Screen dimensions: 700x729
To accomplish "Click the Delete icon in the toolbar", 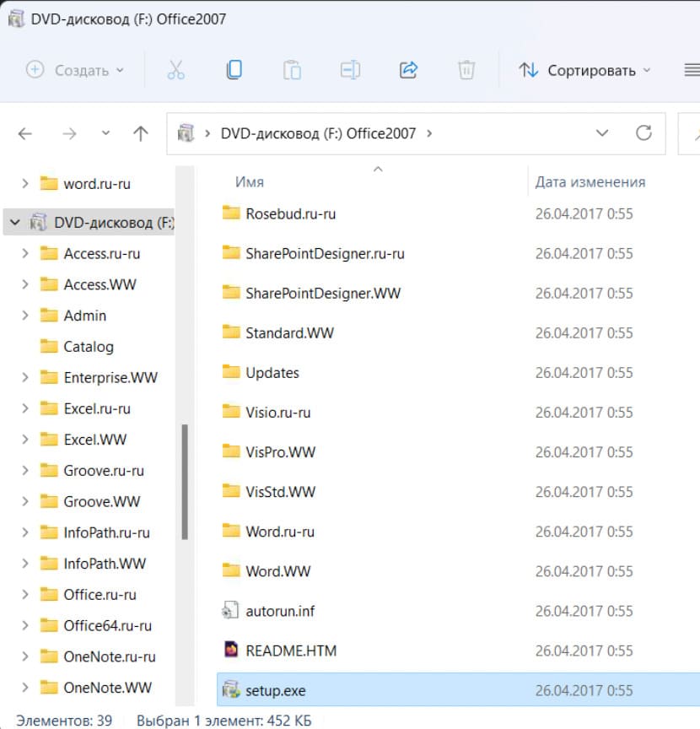I will [x=466, y=70].
